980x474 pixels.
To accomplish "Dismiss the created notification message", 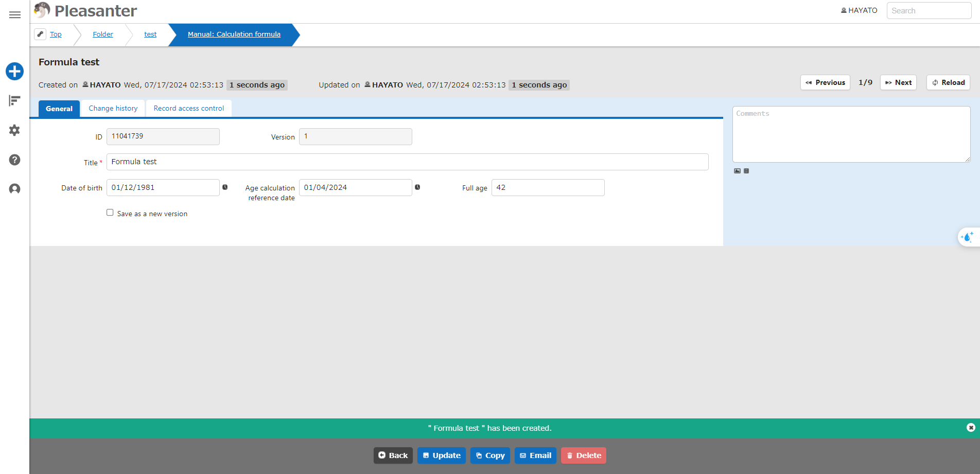I will (971, 428).
